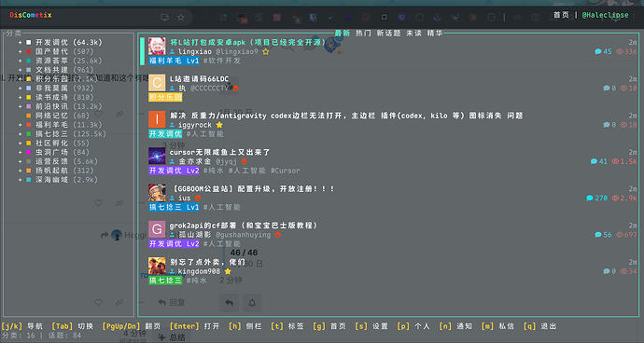Click the yellow 积分乐园 badge
Viewport: 644px width, 343px height.
click(x=165, y=98)
